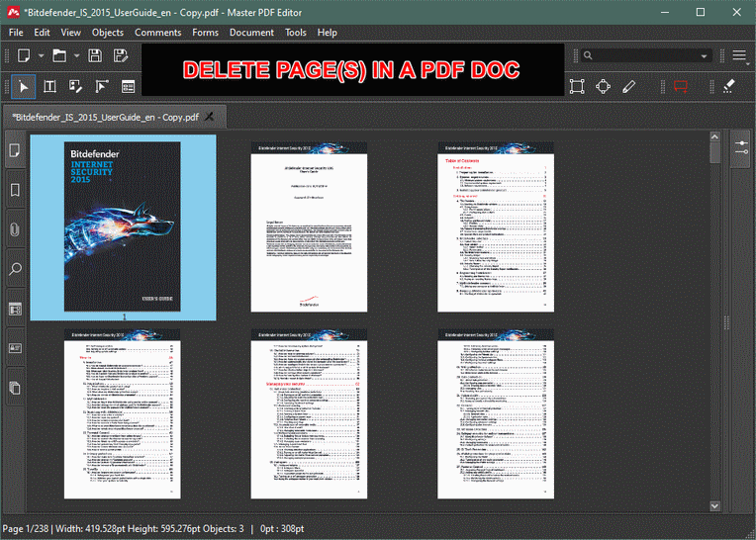Click the Save floppy disk icon
The height and width of the screenshot is (540, 756).
pos(95,55)
